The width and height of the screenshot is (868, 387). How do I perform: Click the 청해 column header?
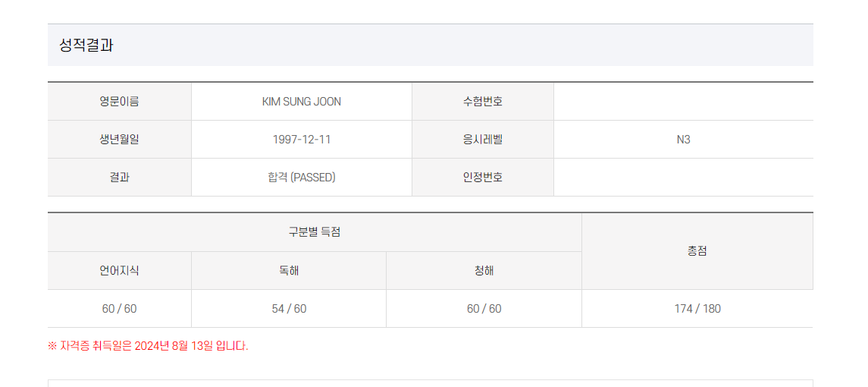click(x=484, y=271)
